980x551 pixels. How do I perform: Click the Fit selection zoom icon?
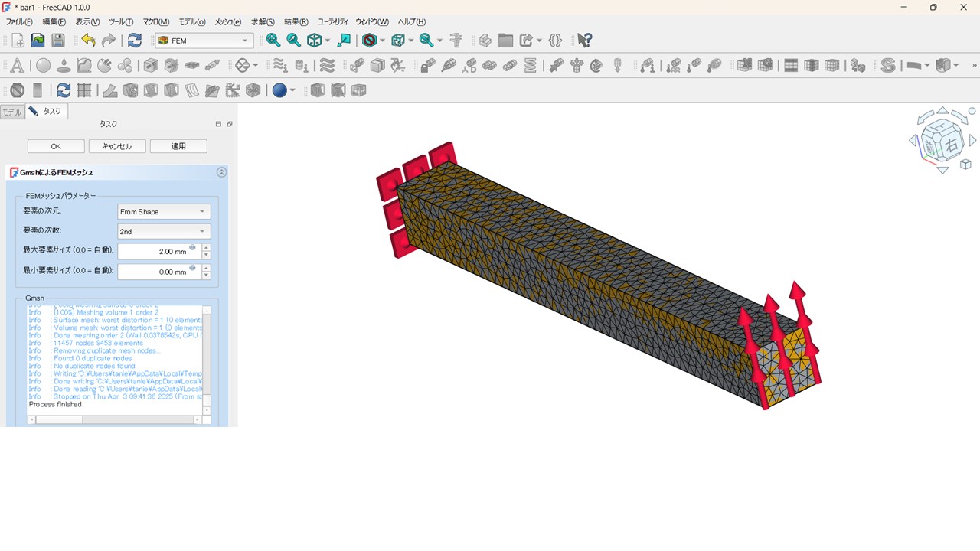point(293,41)
